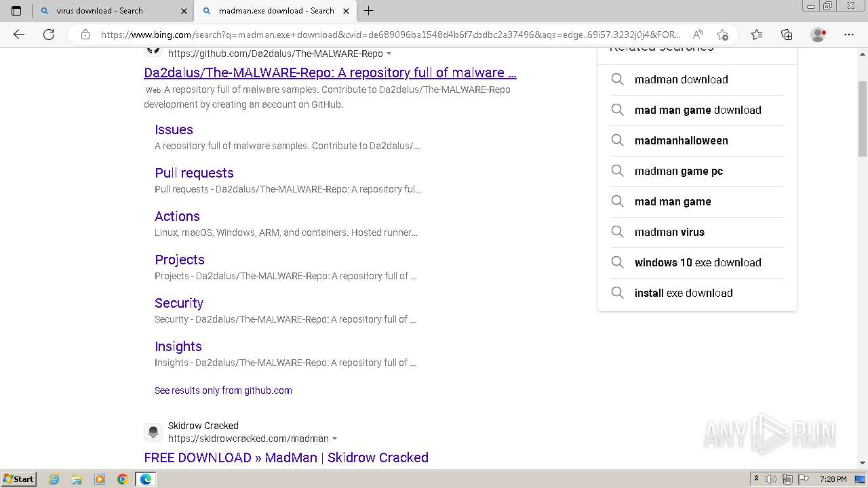Open the Security sublink
Screen dimensions: 868x488
[x=179, y=303]
